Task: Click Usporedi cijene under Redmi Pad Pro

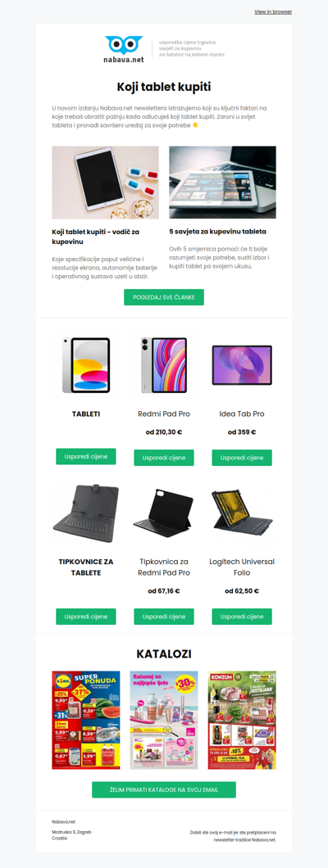Action: tap(164, 458)
